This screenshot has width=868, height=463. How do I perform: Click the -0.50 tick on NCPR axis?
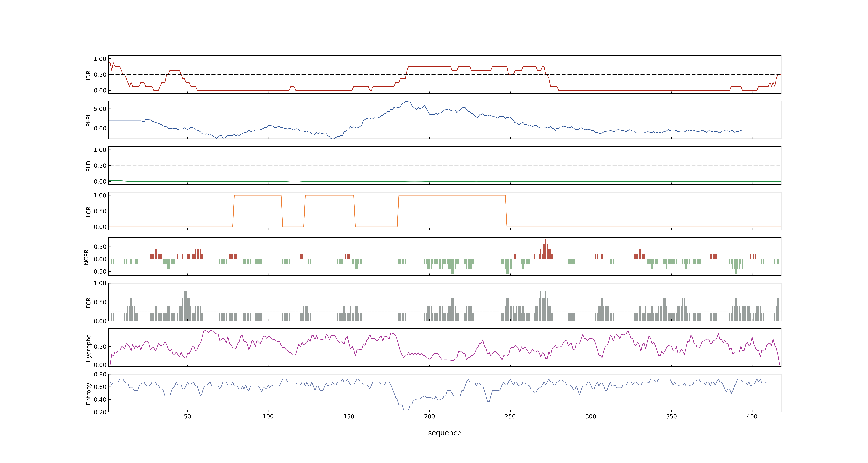[99, 271]
